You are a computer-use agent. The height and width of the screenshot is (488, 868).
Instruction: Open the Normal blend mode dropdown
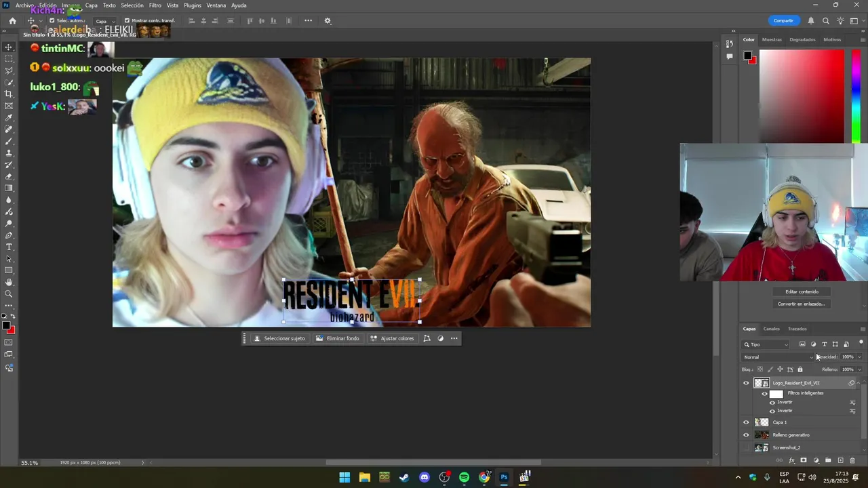click(x=778, y=357)
